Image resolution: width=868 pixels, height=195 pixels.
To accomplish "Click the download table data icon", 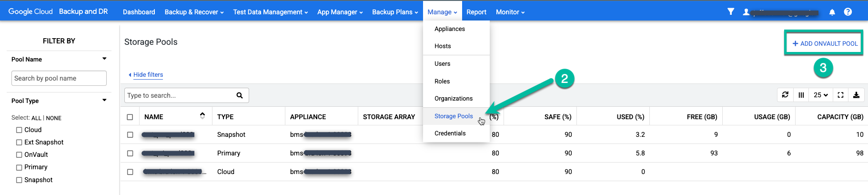I will [x=856, y=95].
